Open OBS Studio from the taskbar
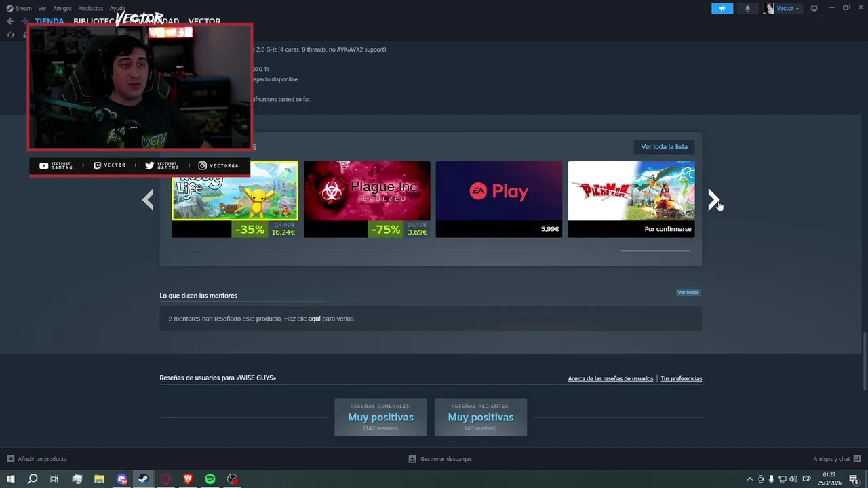Viewport: 868px width, 488px height. pyautogui.click(x=233, y=479)
